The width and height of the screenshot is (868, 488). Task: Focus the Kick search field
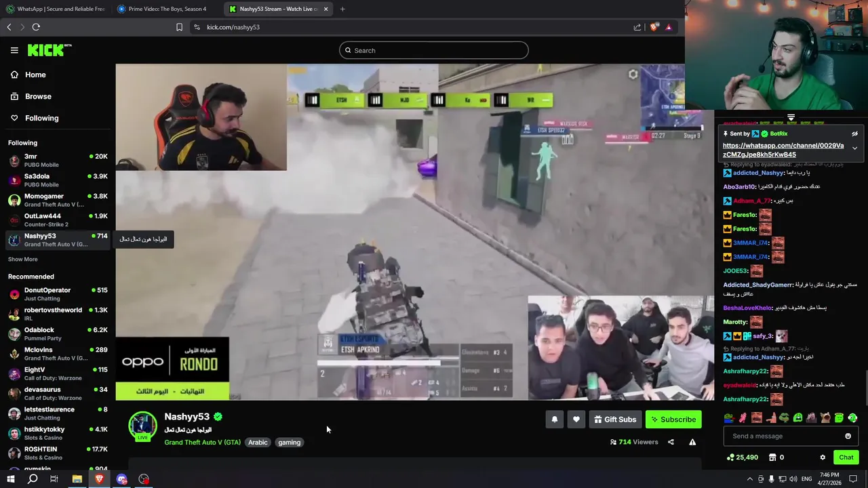434,50
